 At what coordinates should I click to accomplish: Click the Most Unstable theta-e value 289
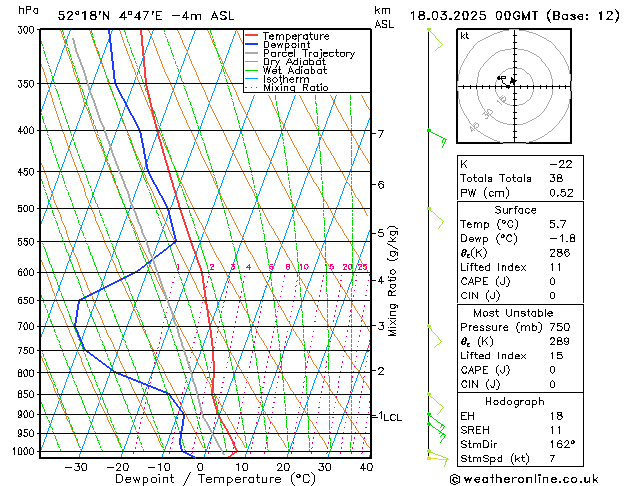560,342
